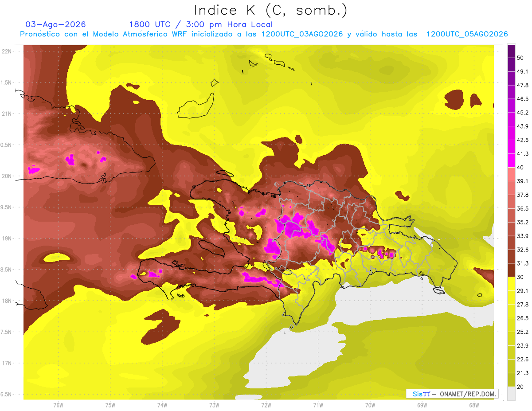Screen dimensions: 532x411
Task: Click the colorbar value '35.2'
Action: coord(523,222)
